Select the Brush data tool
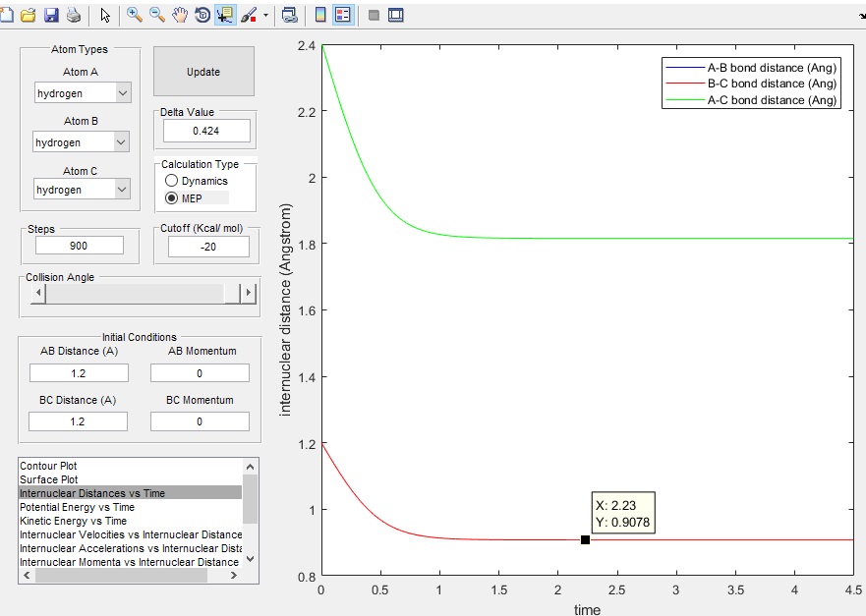Viewport: 866px width, 616px height. pyautogui.click(x=249, y=15)
